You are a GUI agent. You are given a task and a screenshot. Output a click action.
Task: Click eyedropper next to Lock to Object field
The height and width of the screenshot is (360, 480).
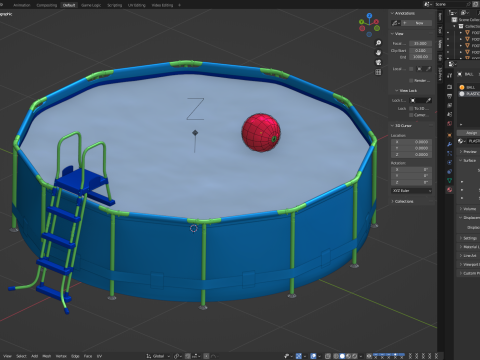pyautogui.click(x=428, y=100)
